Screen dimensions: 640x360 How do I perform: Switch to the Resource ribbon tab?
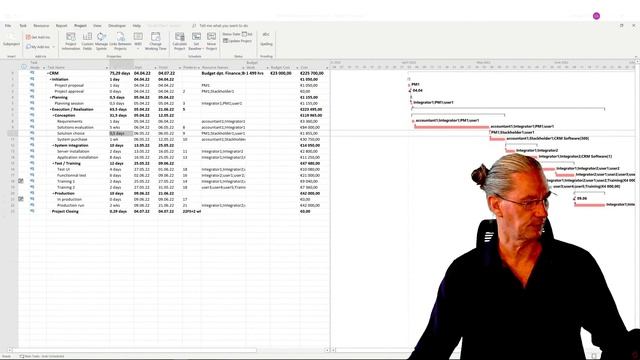(x=41, y=25)
